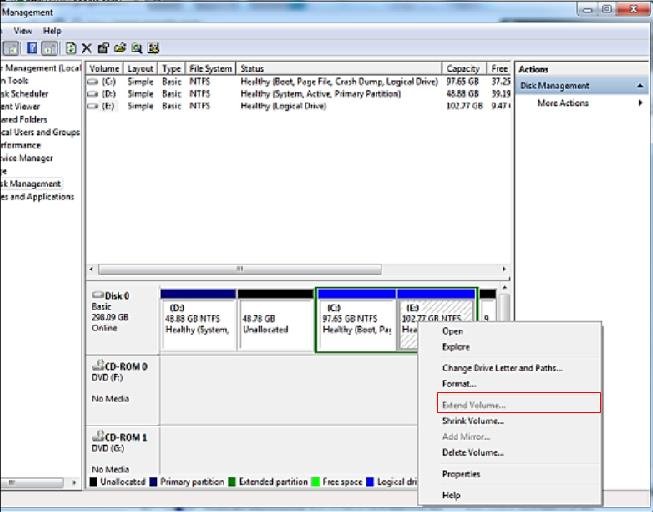Select Help at the context menu bottom
Screen dimensions: 653x512
451,495
